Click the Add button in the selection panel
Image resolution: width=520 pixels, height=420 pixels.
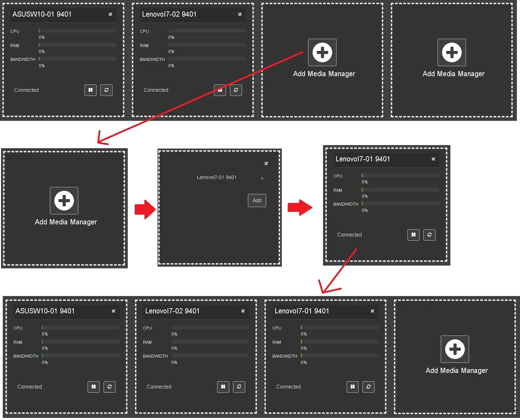tap(257, 200)
